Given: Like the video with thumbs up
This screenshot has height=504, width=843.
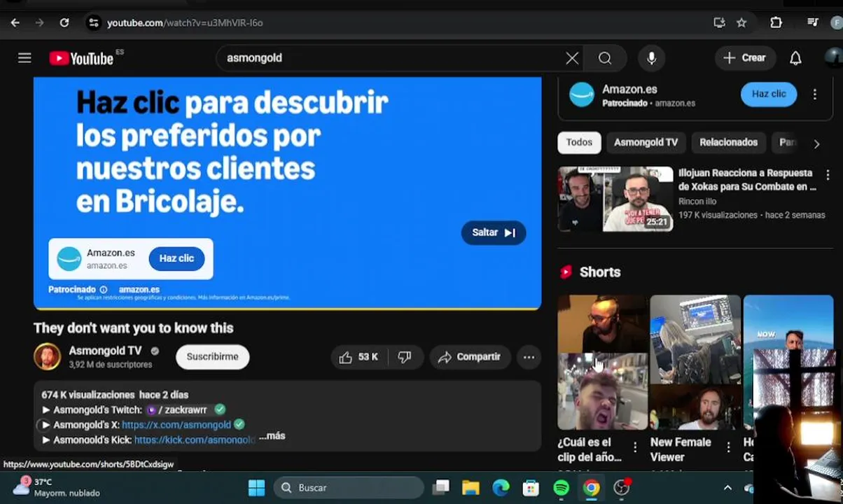Looking at the screenshot, I should click(x=358, y=357).
